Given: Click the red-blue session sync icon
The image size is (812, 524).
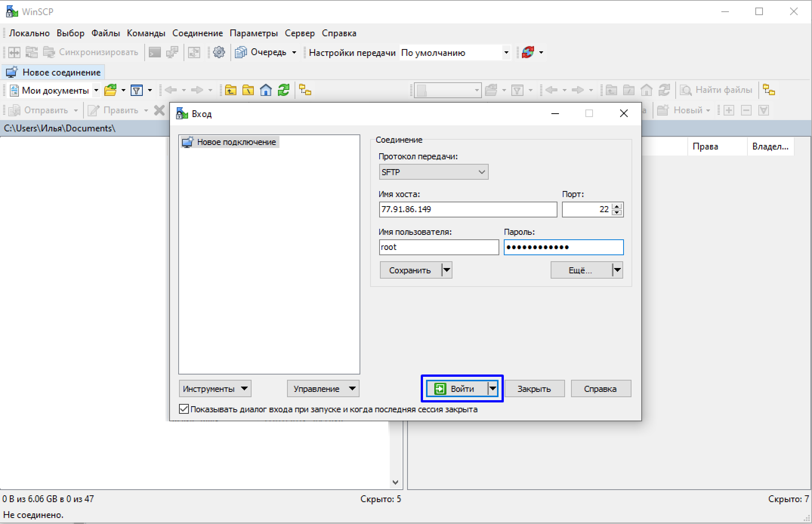Looking at the screenshot, I should [x=528, y=52].
